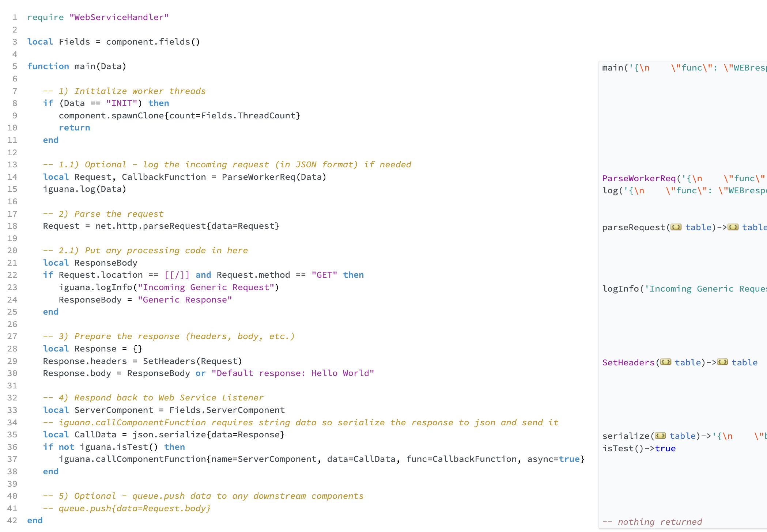Click the serialize input table icon
Screen dimensions: 767x532
click(x=660, y=436)
